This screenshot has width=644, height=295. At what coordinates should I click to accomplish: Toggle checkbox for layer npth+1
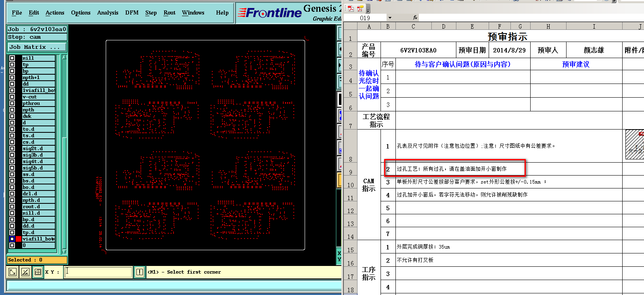point(12,77)
